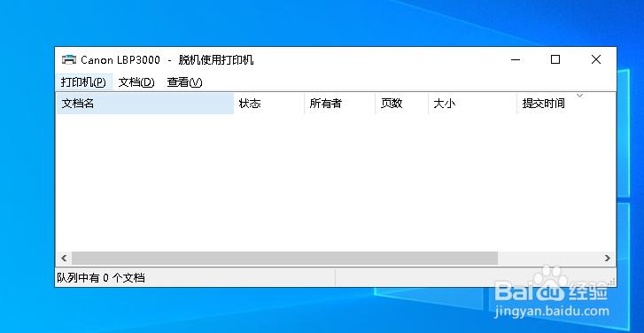Viewport: 644px width, 333px height.
Task: Close the Canon LBP3000 window
Action: [596, 60]
